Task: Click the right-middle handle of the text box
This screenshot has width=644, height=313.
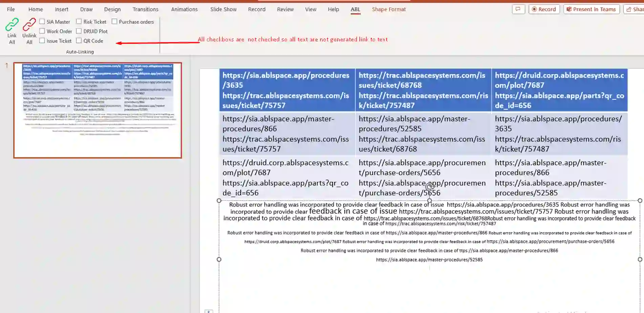Action: coord(640,259)
